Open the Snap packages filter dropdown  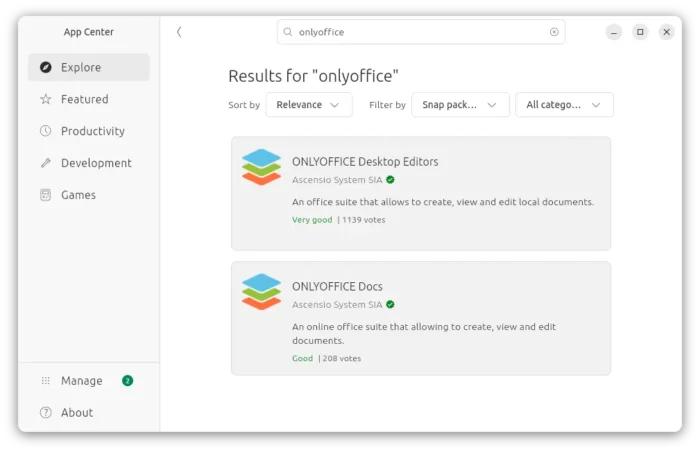pyautogui.click(x=460, y=105)
